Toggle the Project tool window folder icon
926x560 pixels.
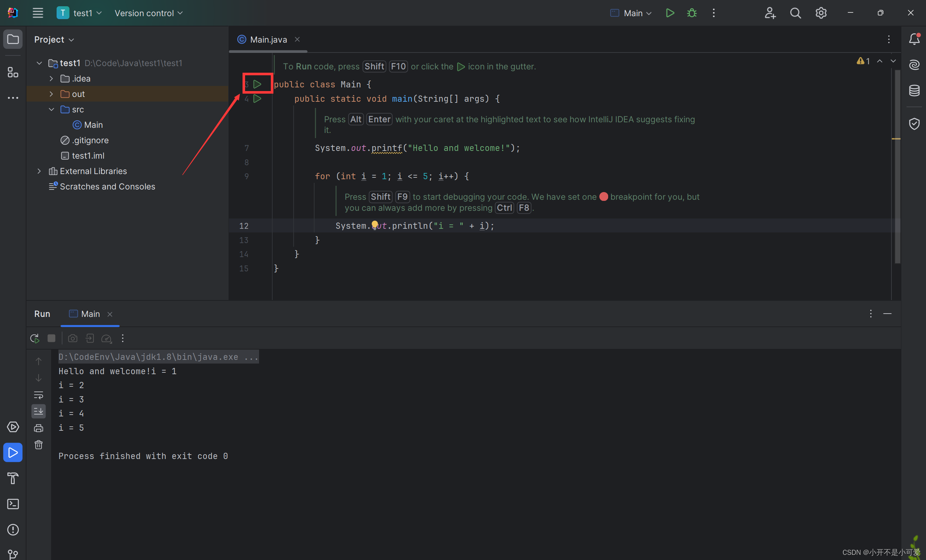click(x=13, y=39)
